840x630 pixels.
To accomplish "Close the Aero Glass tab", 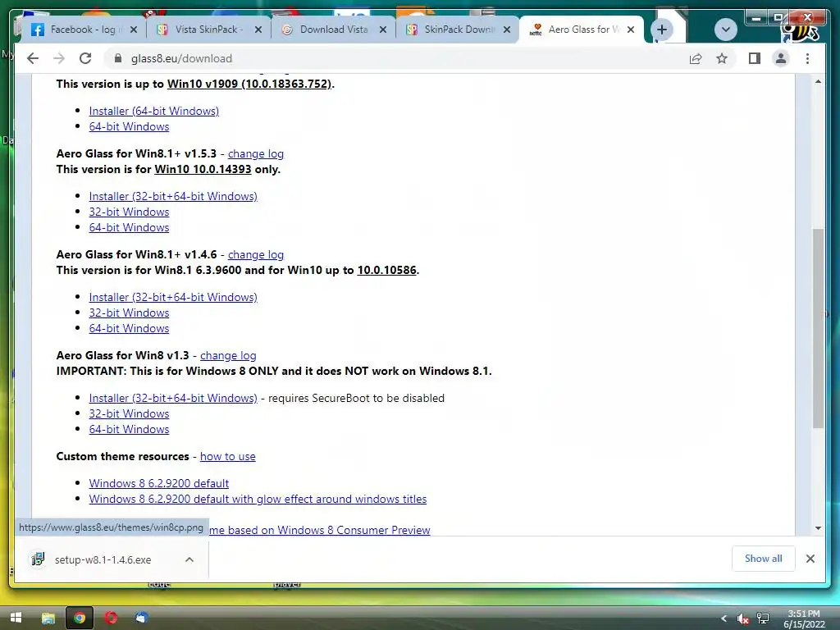I will pyautogui.click(x=631, y=30).
